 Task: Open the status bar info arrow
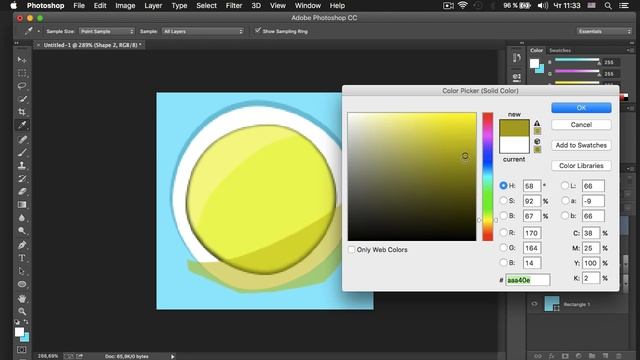[173, 356]
